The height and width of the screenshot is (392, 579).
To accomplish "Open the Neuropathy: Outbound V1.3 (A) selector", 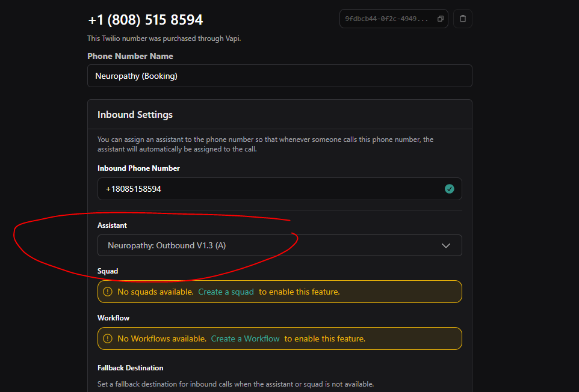I will (279, 245).
